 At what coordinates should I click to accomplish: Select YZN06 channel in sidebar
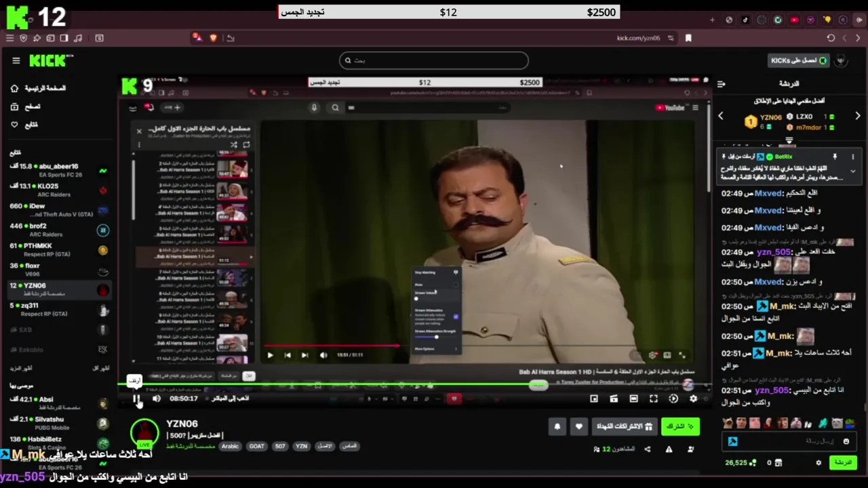point(59,289)
